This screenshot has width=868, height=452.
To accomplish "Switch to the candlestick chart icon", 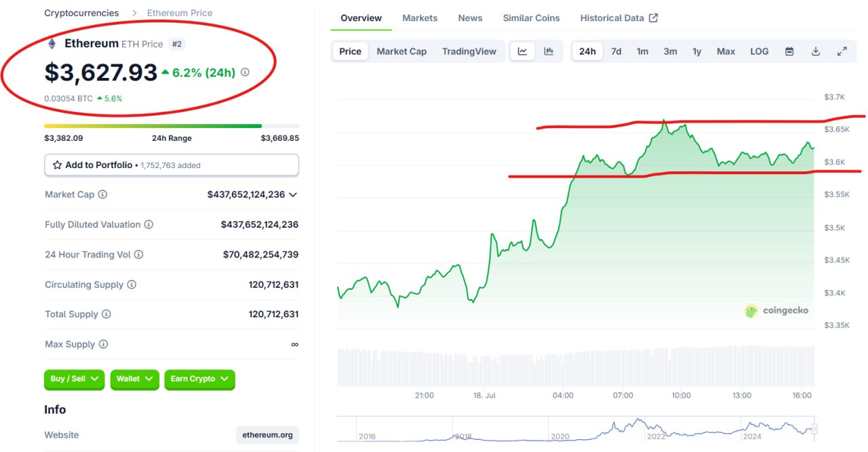I will tap(549, 52).
